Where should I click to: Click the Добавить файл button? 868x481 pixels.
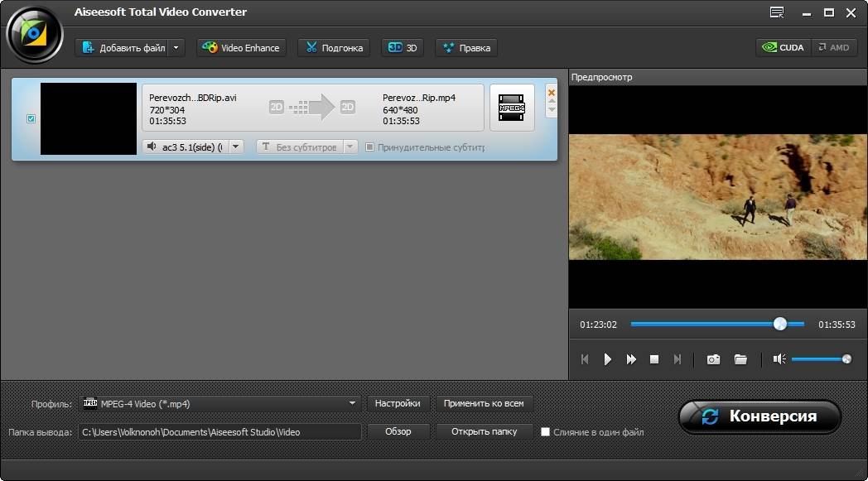pos(122,47)
